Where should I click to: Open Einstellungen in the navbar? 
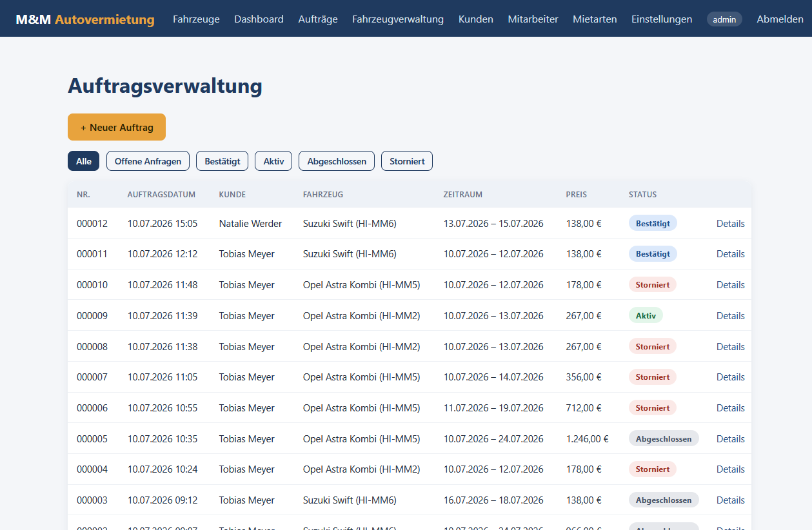click(662, 19)
